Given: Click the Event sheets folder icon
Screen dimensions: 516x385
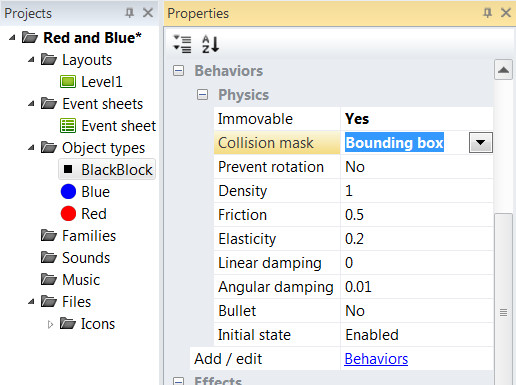Looking at the screenshot, I should pyautogui.click(x=49, y=103).
